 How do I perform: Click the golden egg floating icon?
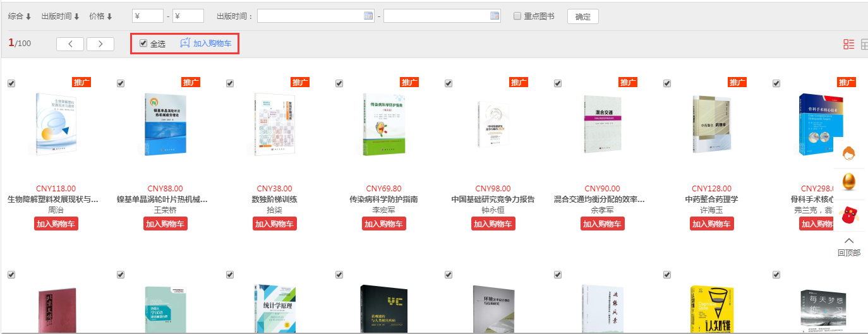pos(849,183)
